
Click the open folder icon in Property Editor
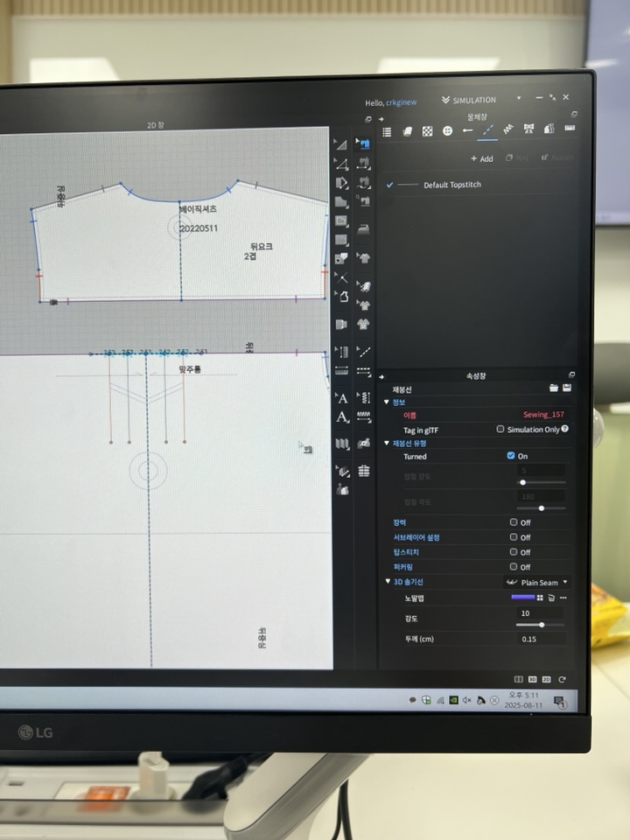click(x=553, y=388)
